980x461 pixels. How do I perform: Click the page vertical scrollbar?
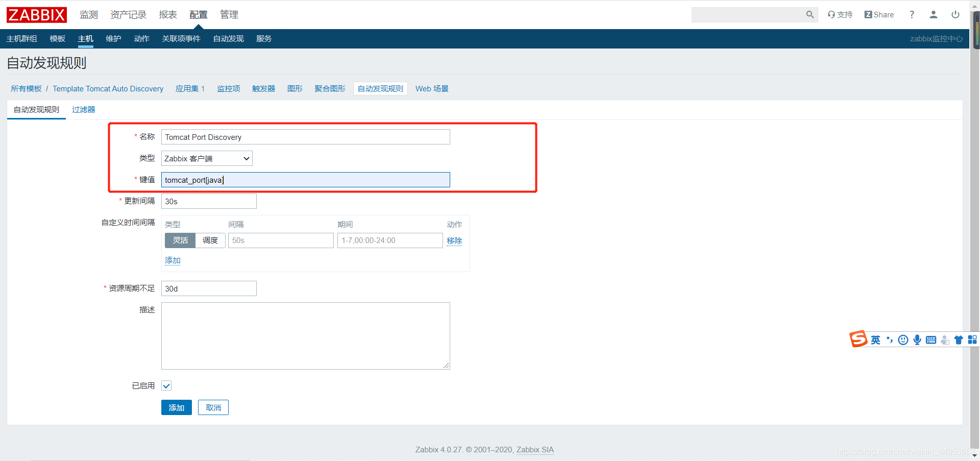[x=975, y=230]
